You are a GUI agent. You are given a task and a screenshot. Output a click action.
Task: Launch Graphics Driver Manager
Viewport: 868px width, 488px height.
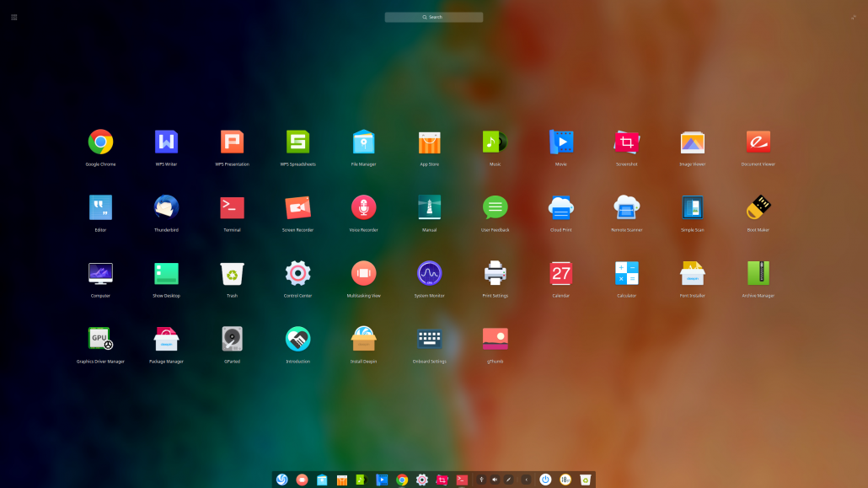tap(100, 339)
